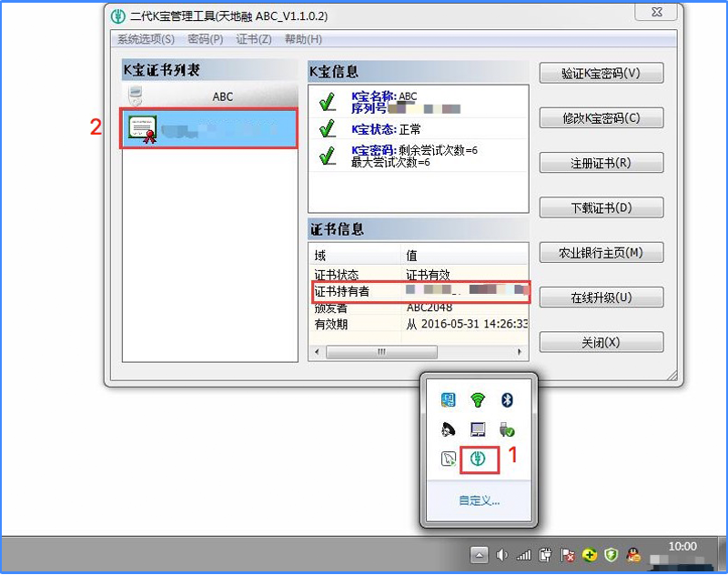
Task: Click the safely remove hardware icon
Action: pyautogui.click(x=508, y=429)
